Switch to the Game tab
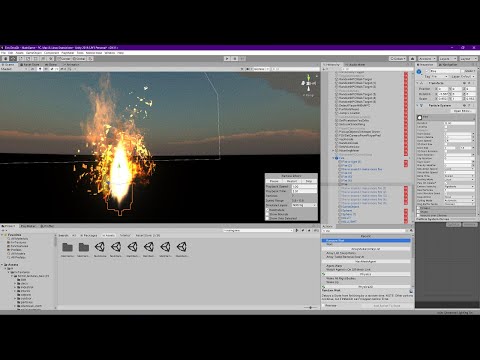480x360 pixels. [x=52, y=65]
